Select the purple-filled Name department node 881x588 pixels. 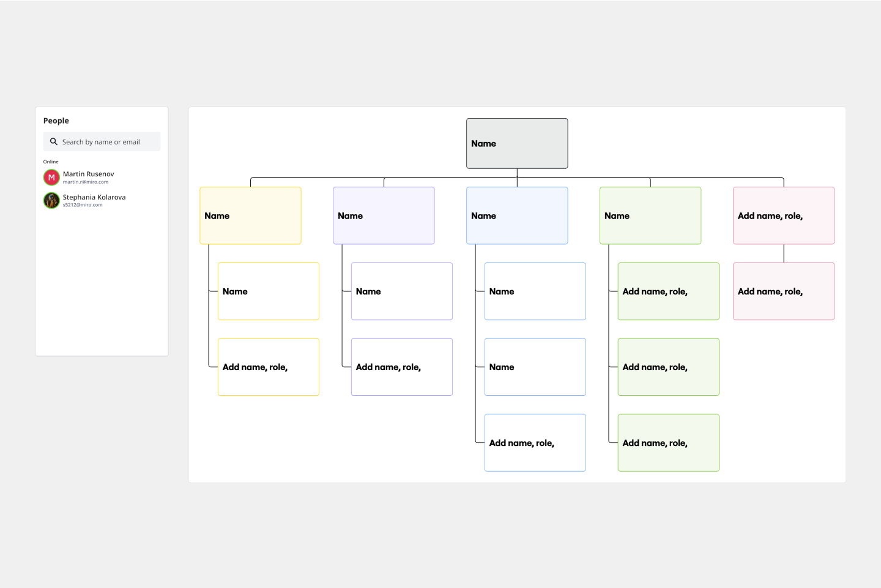[x=384, y=215]
